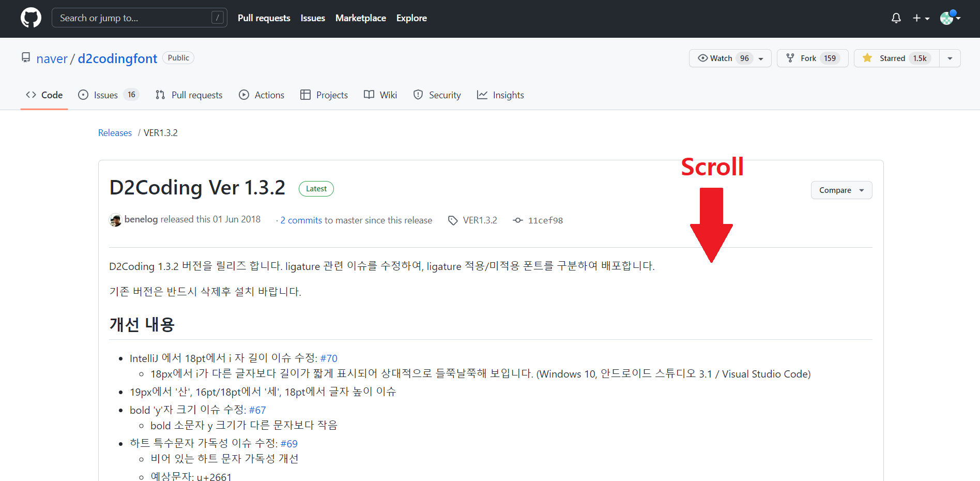Click the Wiki tab book icon

(x=369, y=95)
